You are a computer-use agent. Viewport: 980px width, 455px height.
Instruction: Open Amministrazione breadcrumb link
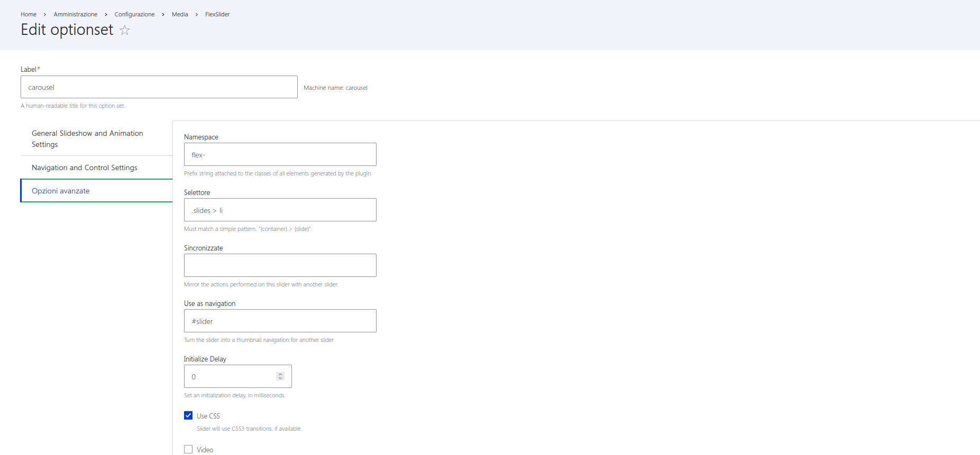pyautogui.click(x=76, y=14)
